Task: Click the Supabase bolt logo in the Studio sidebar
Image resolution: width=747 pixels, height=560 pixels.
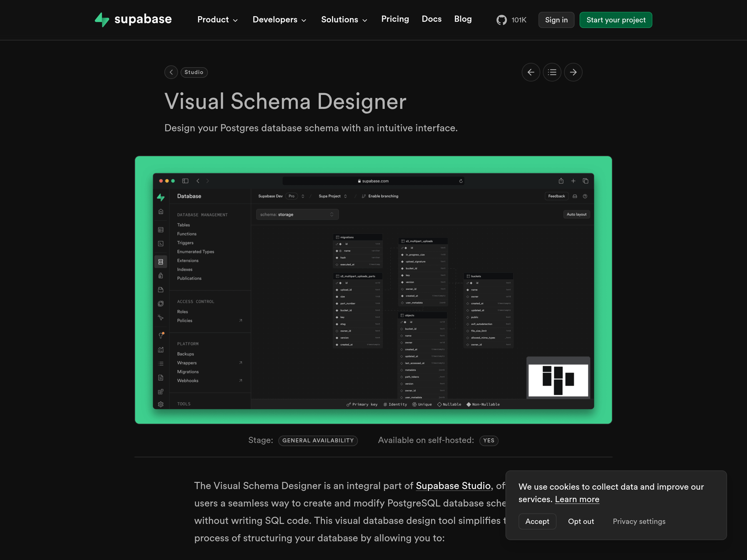Action: click(x=161, y=197)
